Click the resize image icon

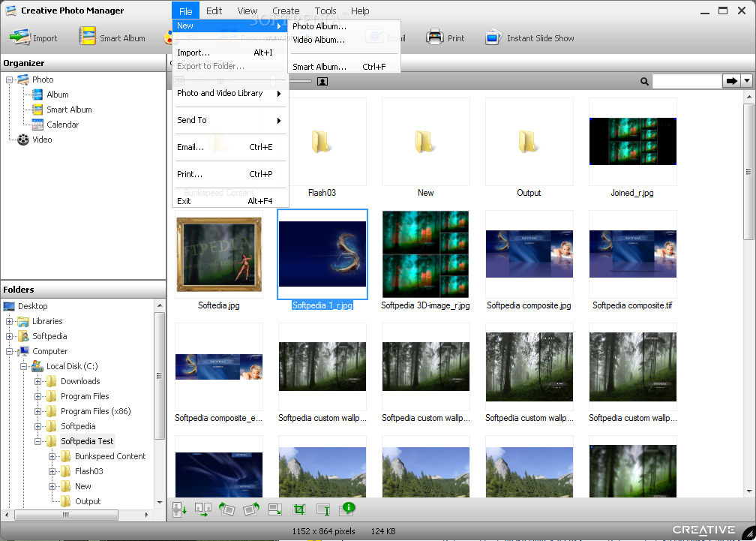[275, 509]
